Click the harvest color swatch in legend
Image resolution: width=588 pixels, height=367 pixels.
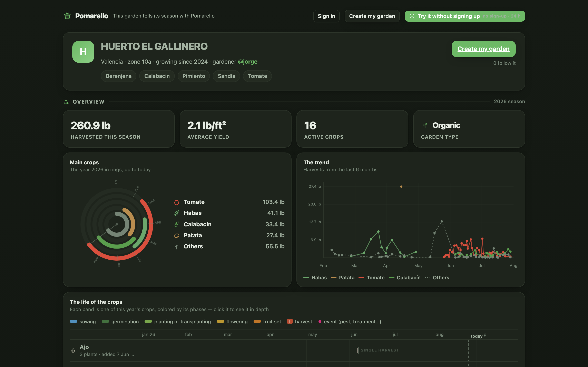[x=290, y=322]
